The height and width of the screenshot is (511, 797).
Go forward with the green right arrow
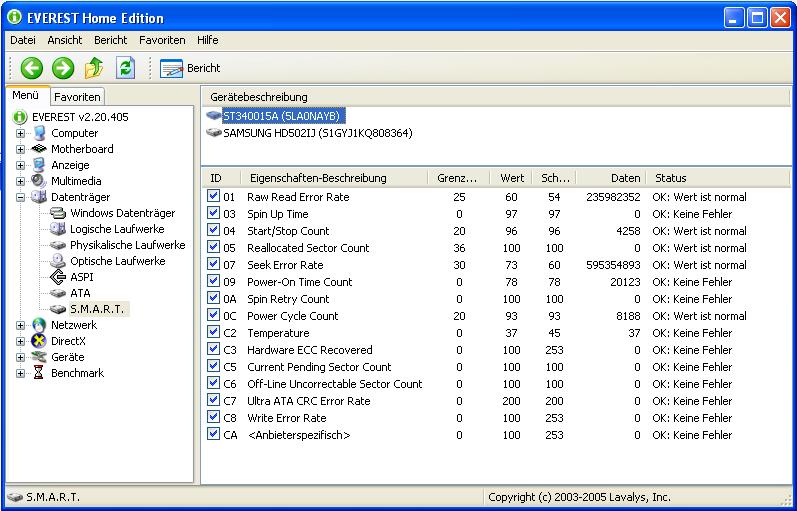63,68
